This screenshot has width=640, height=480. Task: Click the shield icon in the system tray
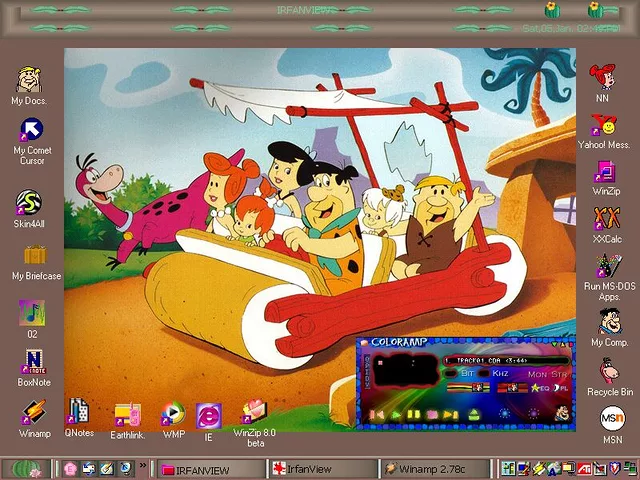point(615,468)
